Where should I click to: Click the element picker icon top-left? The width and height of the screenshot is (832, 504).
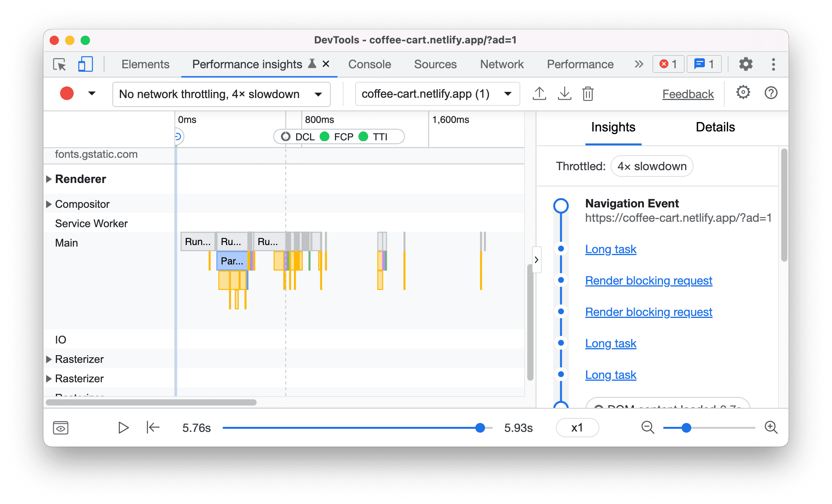[x=59, y=64]
